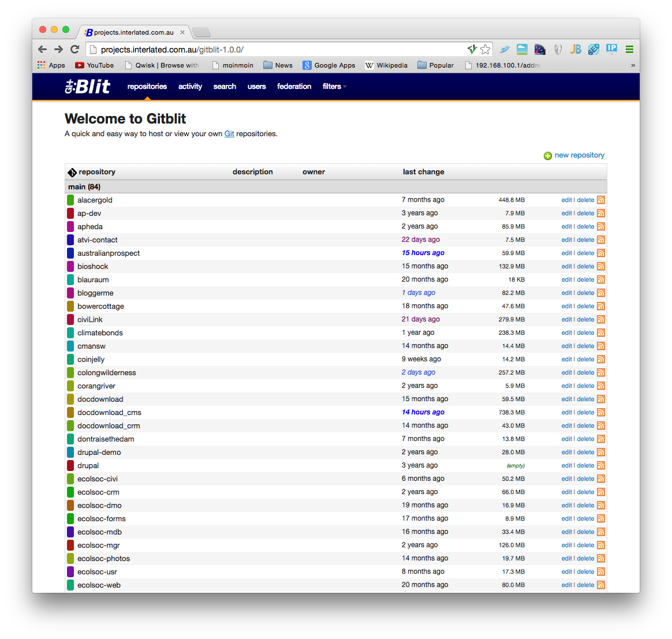Viewport: 672px width, 639px height.
Task: Open the speedometer extension icon
Action: (540, 50)
